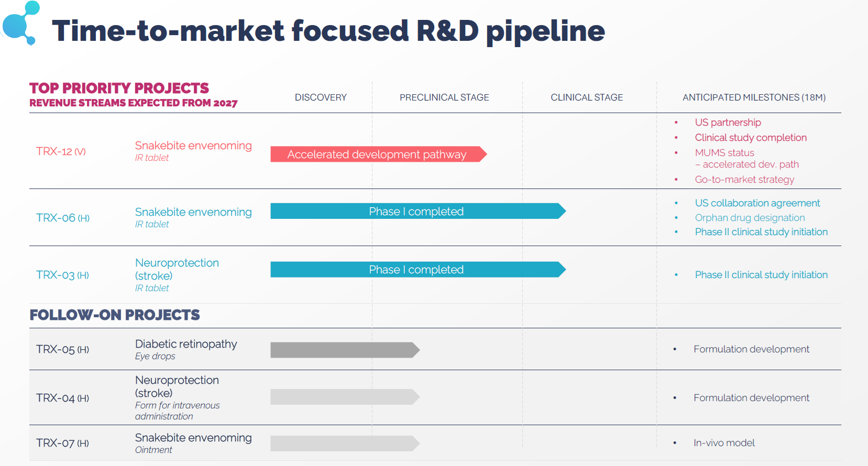Click the TOP PRIORITY PROJECTS heading
The image size is (868, 466).
click(119, 88)
